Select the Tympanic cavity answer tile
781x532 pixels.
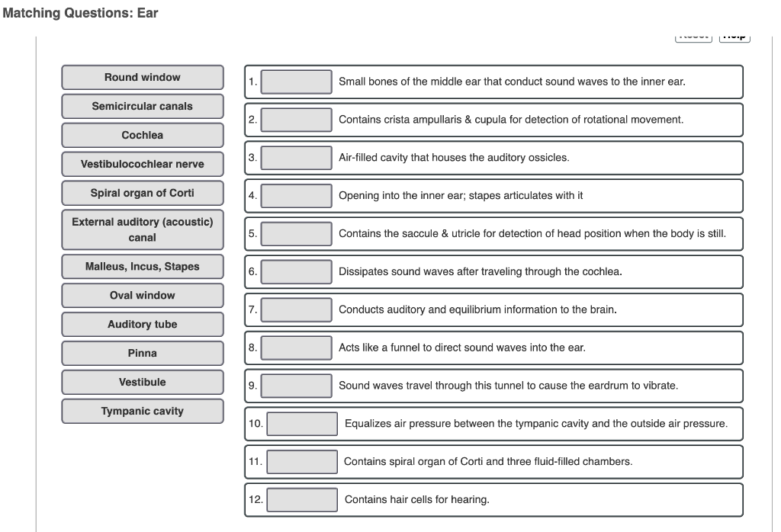(x=142, y=411)
